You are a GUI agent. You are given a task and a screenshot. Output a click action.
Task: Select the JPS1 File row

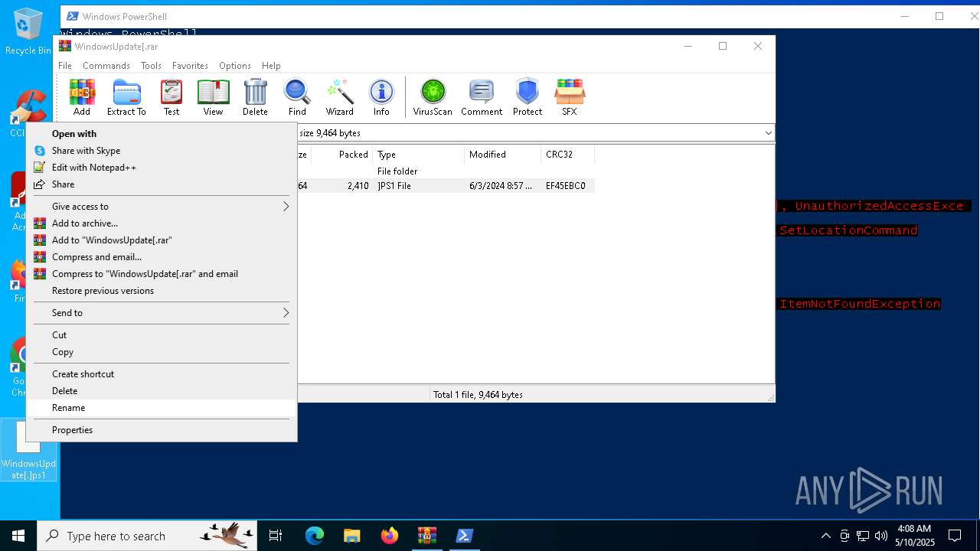(x=446, y=186)
